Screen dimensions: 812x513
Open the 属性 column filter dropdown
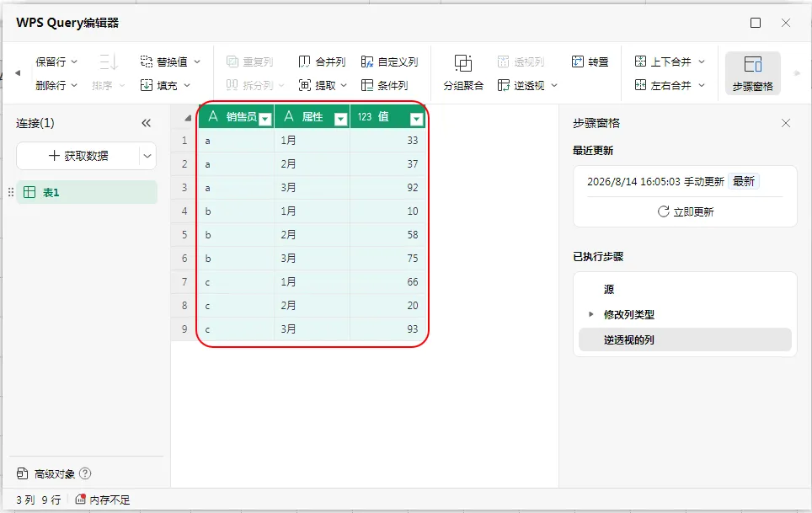pos(341,120)
